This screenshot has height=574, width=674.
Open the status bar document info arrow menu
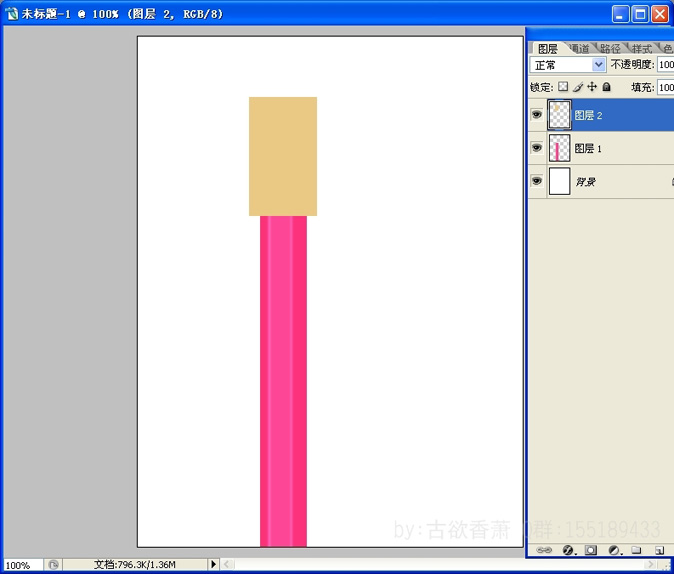pyautogui.click(x=213, y=564)
